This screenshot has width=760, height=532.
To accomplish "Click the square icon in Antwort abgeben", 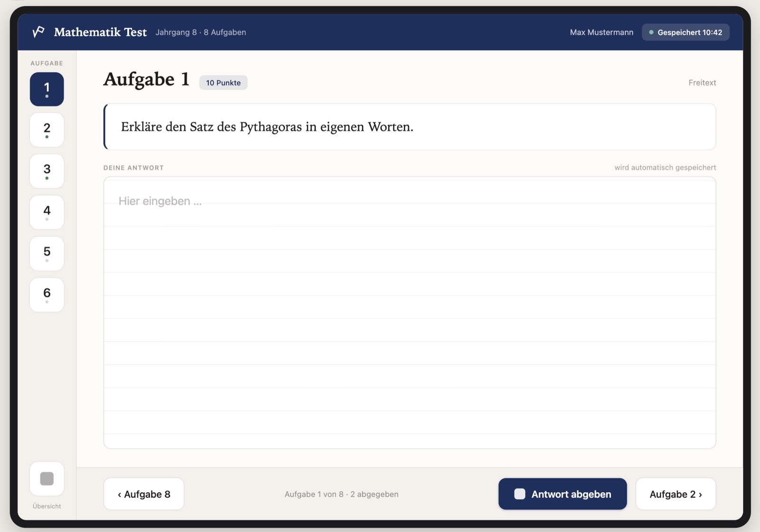I will [x=520, y=494].
